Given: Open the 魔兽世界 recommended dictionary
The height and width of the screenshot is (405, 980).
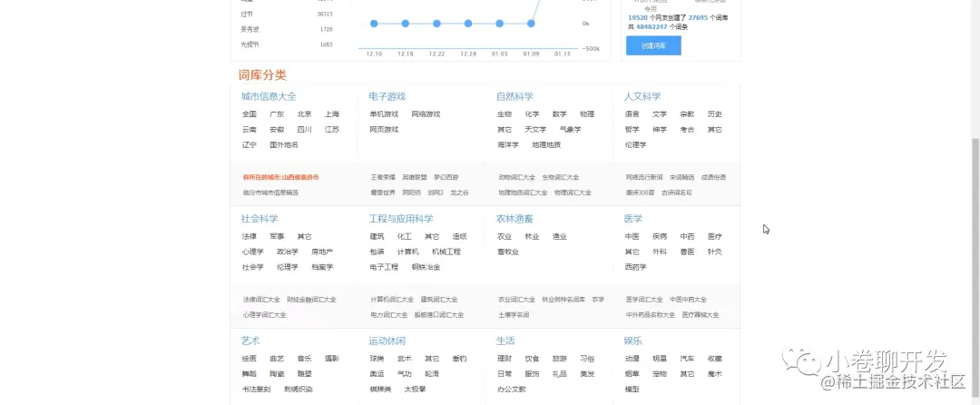Looking at the screenshot, I should pyautogui.click(x=383, y=193).
